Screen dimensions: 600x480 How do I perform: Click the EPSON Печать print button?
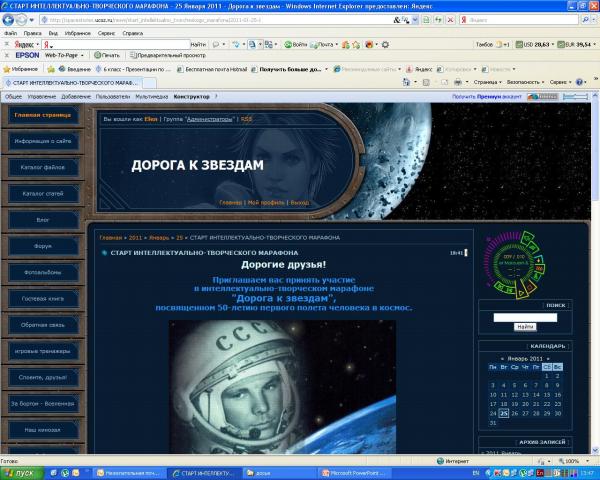[x=107, y=56]
